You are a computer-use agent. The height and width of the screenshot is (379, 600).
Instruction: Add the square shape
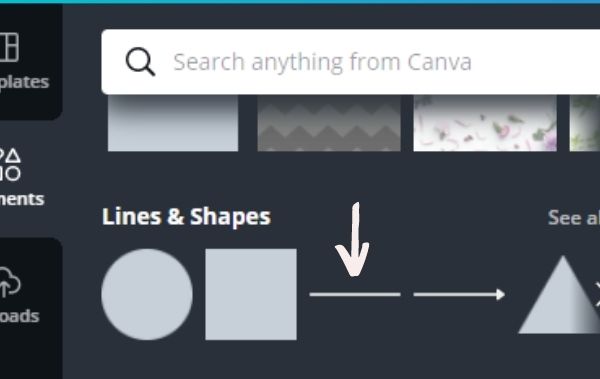pos(251,294)
